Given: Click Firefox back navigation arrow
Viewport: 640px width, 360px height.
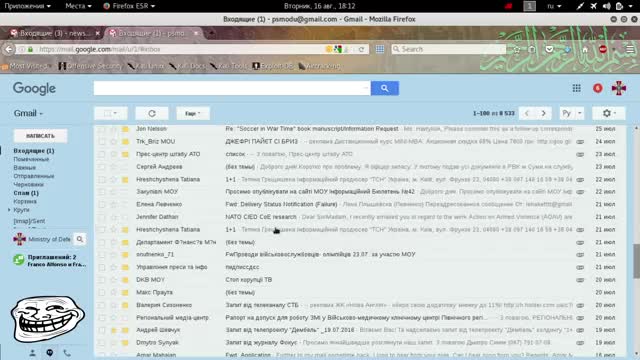Looking at the screenshot, I should pyautogui.click(x=9, y=49).
